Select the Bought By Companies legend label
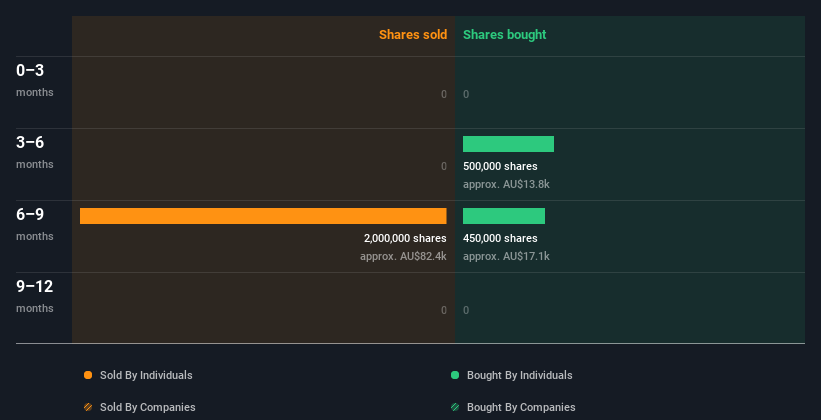 (x=521, y=407)
